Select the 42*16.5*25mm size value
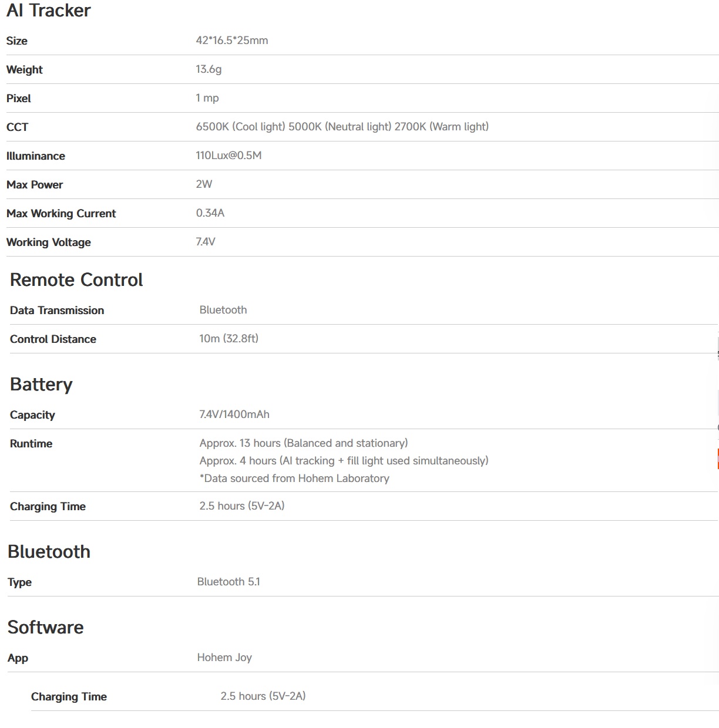Screen dimensions: 719x728 (231, 41)
